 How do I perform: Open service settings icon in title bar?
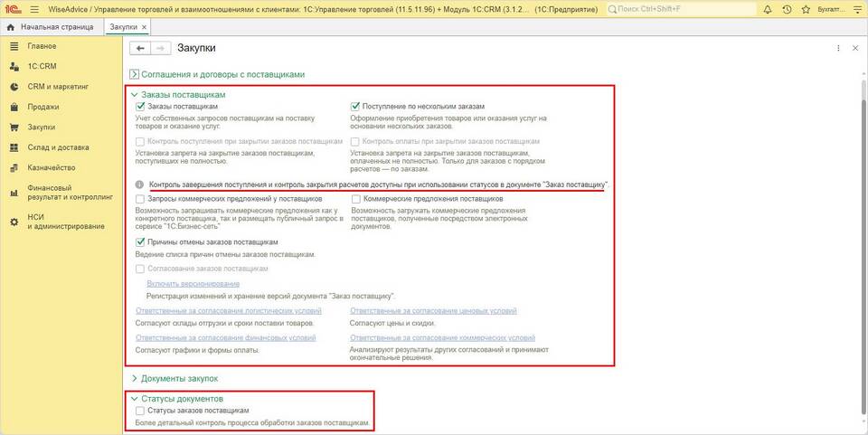(x=856, y=9)
